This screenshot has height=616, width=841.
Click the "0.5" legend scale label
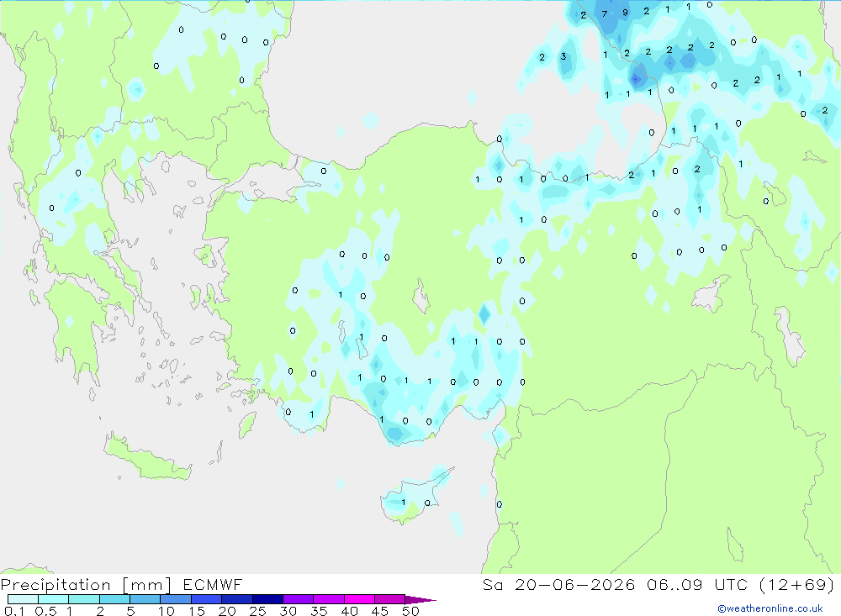[45, 611]
